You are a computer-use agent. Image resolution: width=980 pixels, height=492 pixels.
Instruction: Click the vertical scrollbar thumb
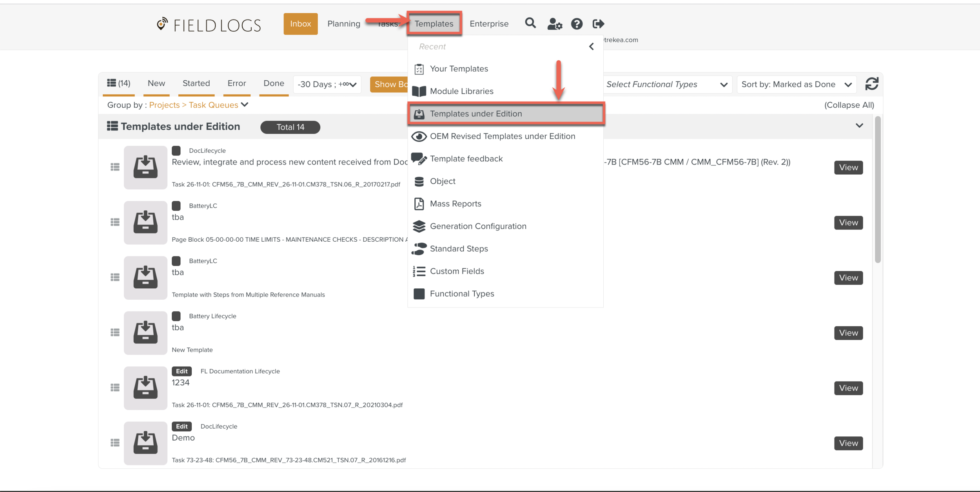click(877, 188)
